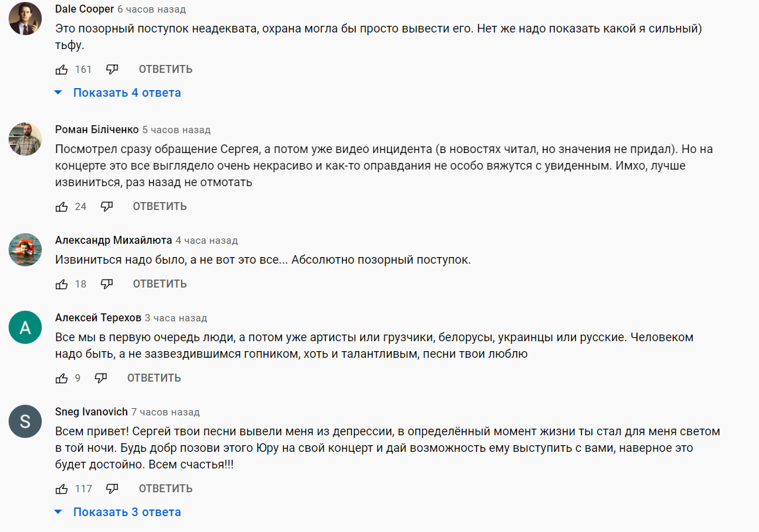Show 3 replies under Sneg Ivanovich's comment
Screen dimensions: 759x532
point(126,512)
